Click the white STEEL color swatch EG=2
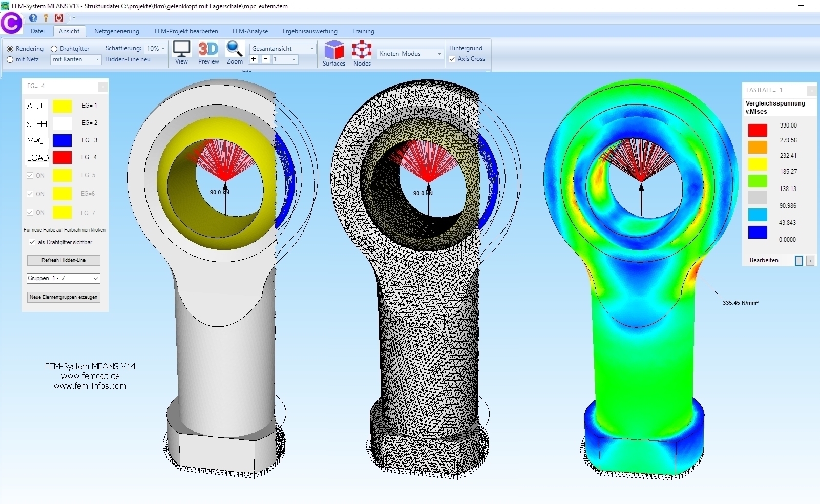Image resolution: width=820 pixels, height=504 pixels. coord(62,123)
